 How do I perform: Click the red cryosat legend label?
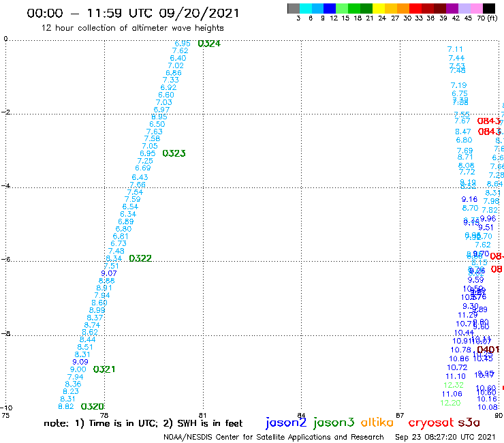(431, 423)
